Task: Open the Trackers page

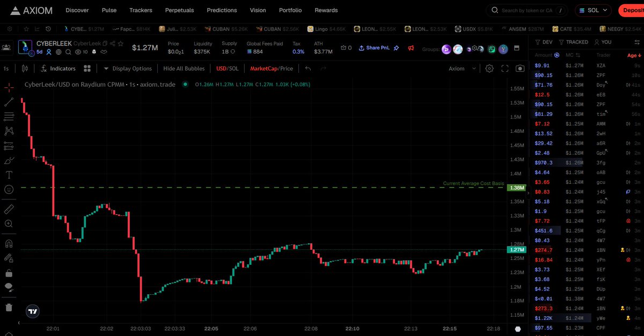Action: pos(141,10)
